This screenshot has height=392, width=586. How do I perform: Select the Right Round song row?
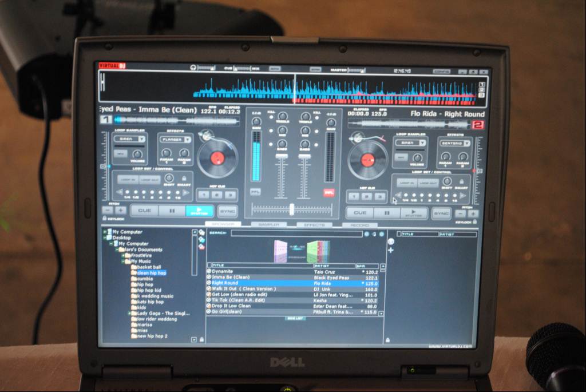pos(292,283)
